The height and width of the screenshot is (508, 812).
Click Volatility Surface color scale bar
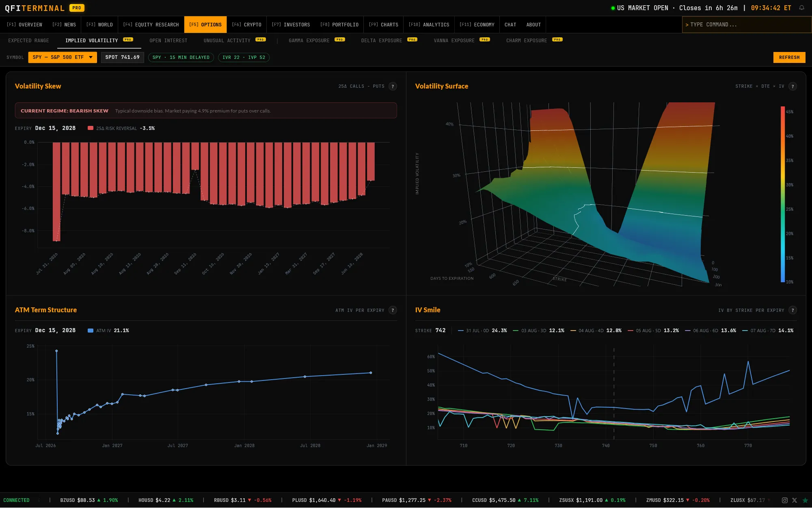coord(782,194)
